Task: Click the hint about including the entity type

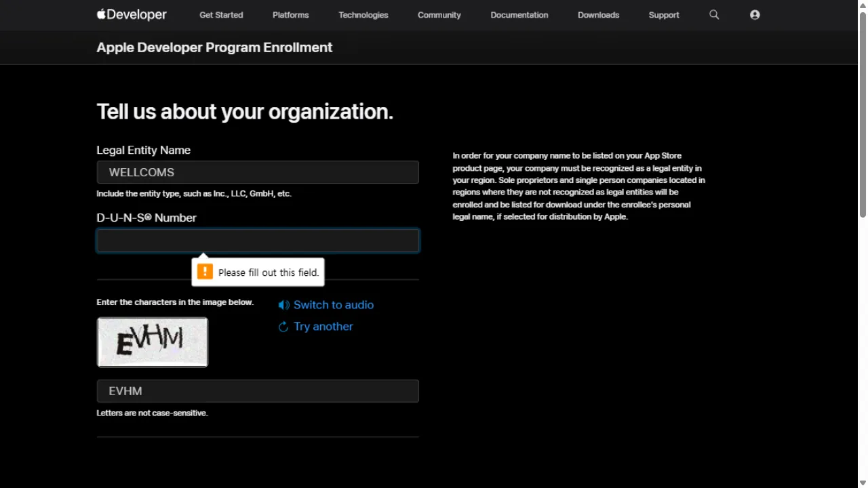Action: [x=194, y=194]
